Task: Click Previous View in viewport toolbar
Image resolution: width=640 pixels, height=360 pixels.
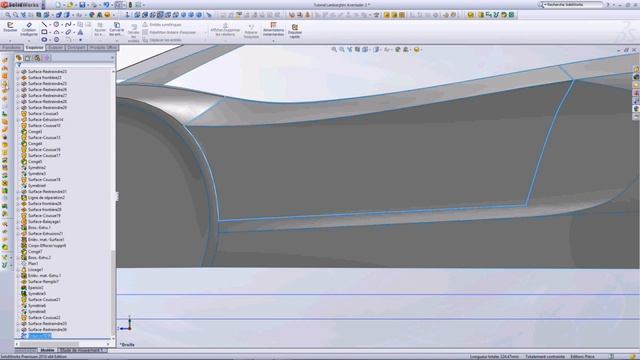Action: tap(349, 49)
